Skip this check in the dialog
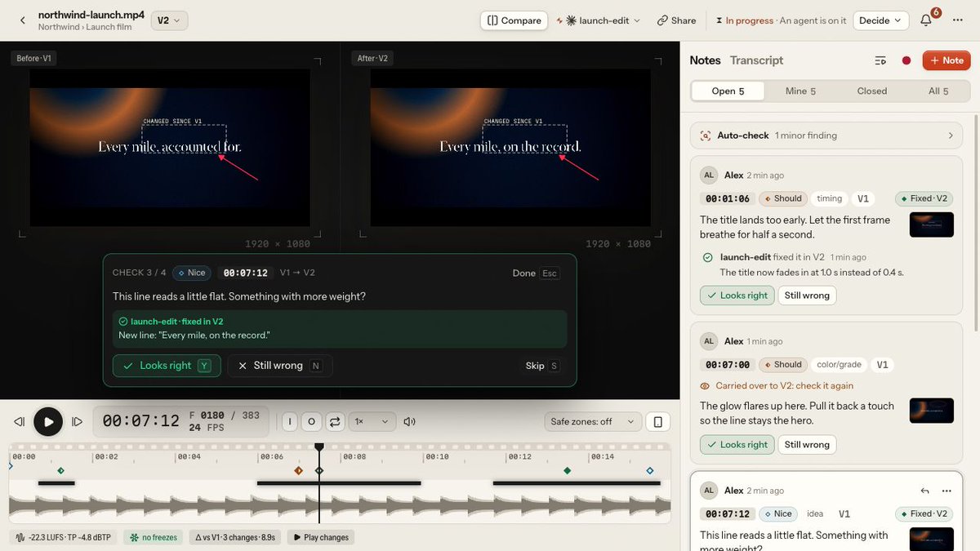Viewport: 980px width, 551px height. point(542,366)
